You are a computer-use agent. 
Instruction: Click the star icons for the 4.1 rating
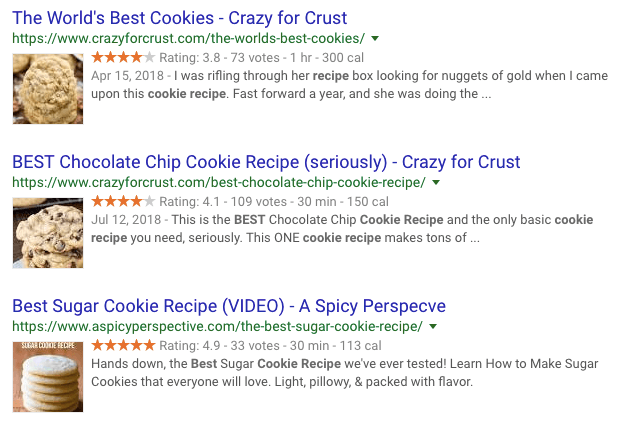tap(123, 201)
